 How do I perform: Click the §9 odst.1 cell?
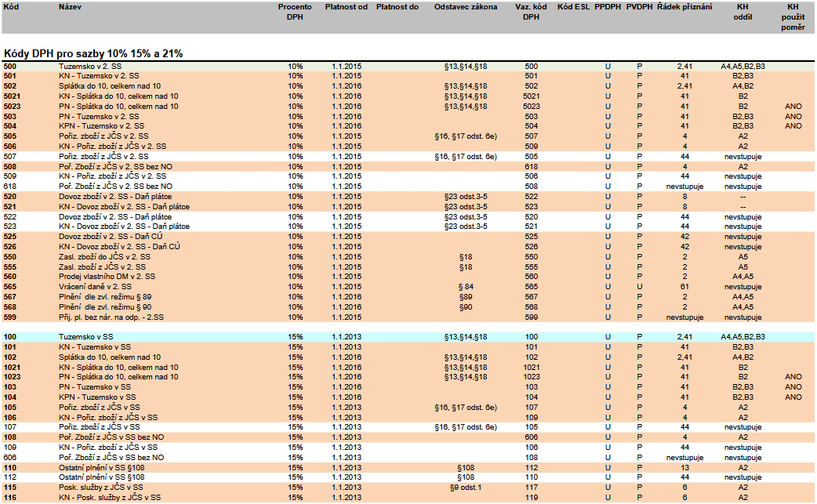465,488
